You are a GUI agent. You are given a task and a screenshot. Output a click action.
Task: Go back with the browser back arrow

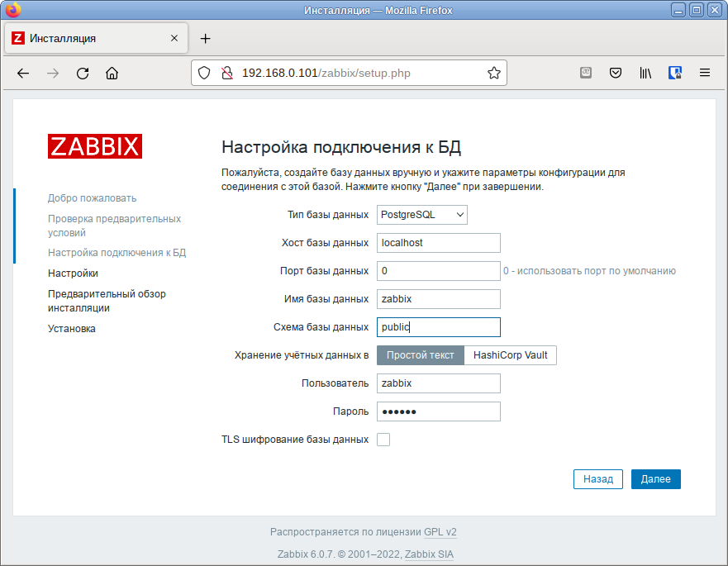tap(23, 74)
